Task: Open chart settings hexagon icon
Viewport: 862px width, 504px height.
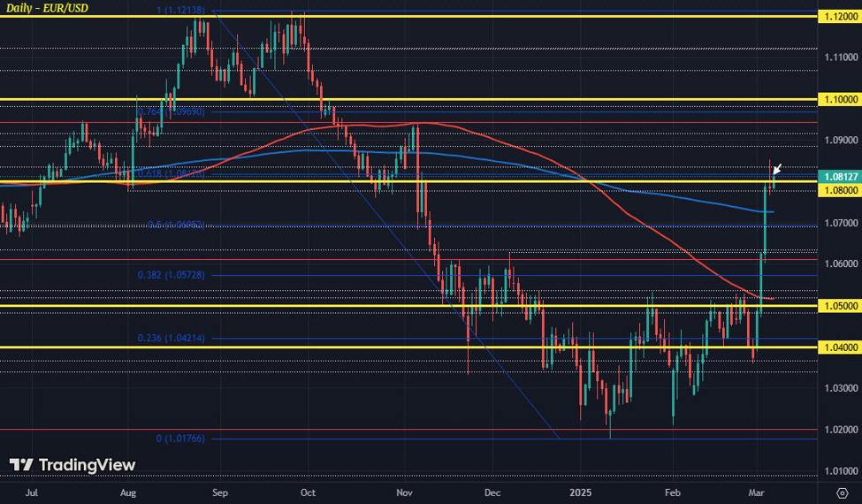Action: pyautogui.click(x=842, y=493)
